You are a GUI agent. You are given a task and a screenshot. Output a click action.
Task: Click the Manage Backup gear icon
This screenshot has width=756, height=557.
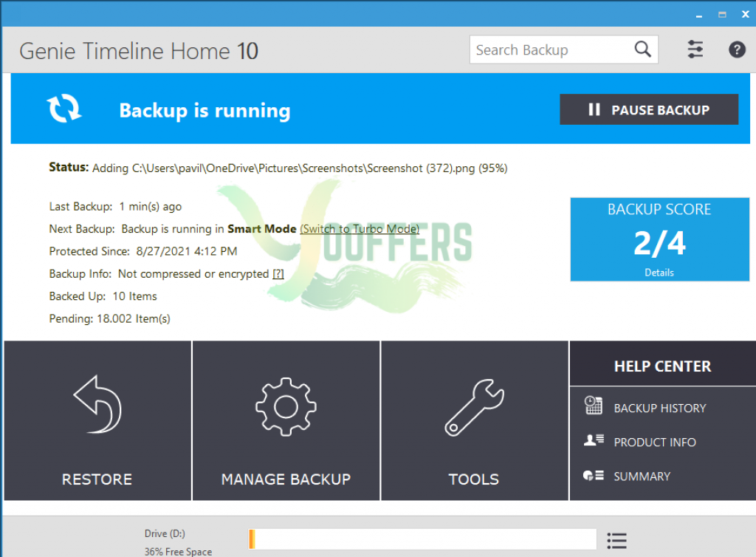click(286, 406)
